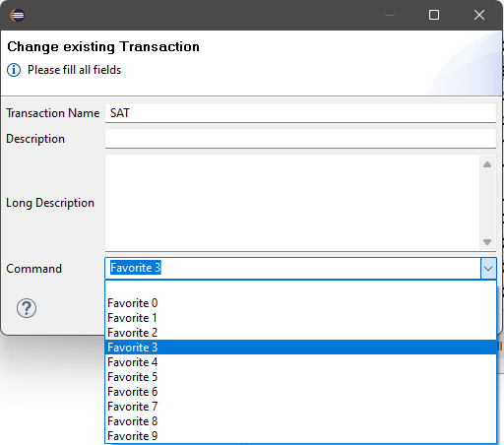Open the help question mark icon
Image resolution: width=504 pixels, height=445 pixels.
click(27, 308)
